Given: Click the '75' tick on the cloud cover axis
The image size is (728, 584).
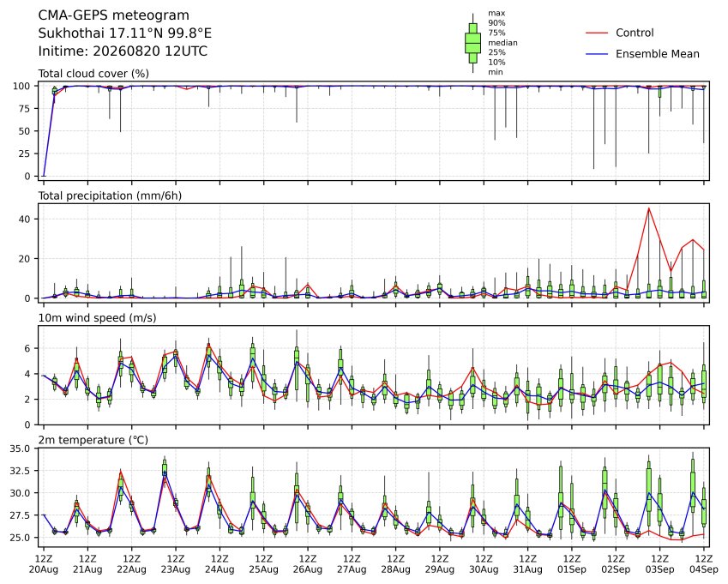Looking at the screenshot, I should (25, 109).
